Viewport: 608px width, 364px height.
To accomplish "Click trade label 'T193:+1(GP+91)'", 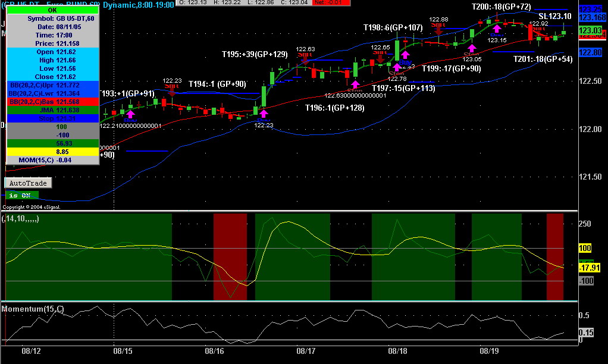I will click(127, 93).
